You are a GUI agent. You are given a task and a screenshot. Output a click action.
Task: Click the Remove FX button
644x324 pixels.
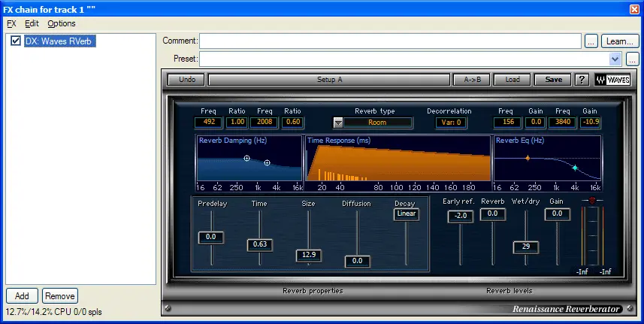click(60, 296)
